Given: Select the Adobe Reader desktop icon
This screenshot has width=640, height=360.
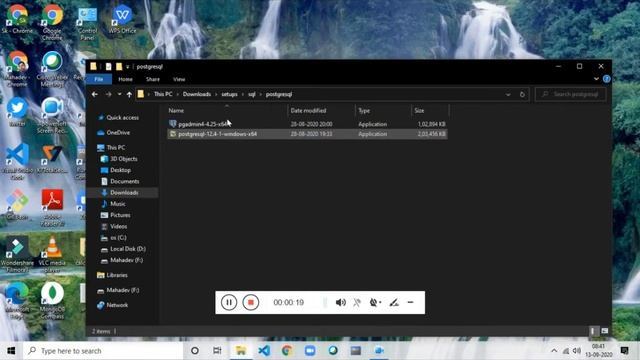Looking at the screenshot, I should pos(52,208).
